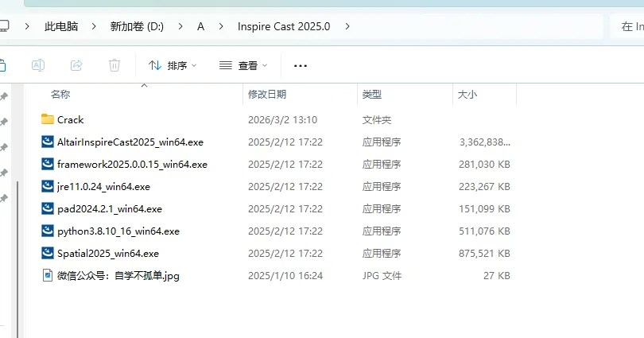Select AltairInspireCast2025_win64.exe file name
This screenshot has width=644, height=338.
point(130,142)
